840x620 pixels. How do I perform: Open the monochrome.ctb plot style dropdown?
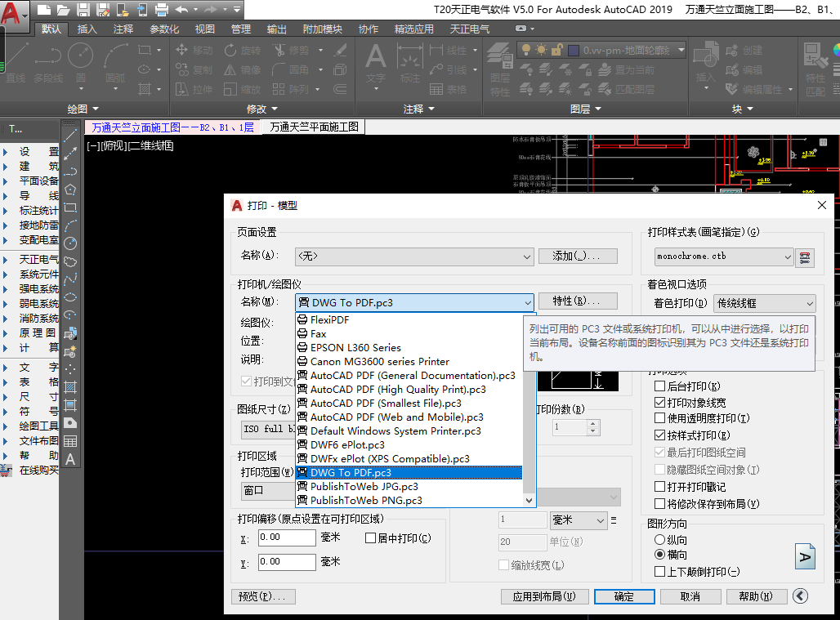tap(723, 256)
